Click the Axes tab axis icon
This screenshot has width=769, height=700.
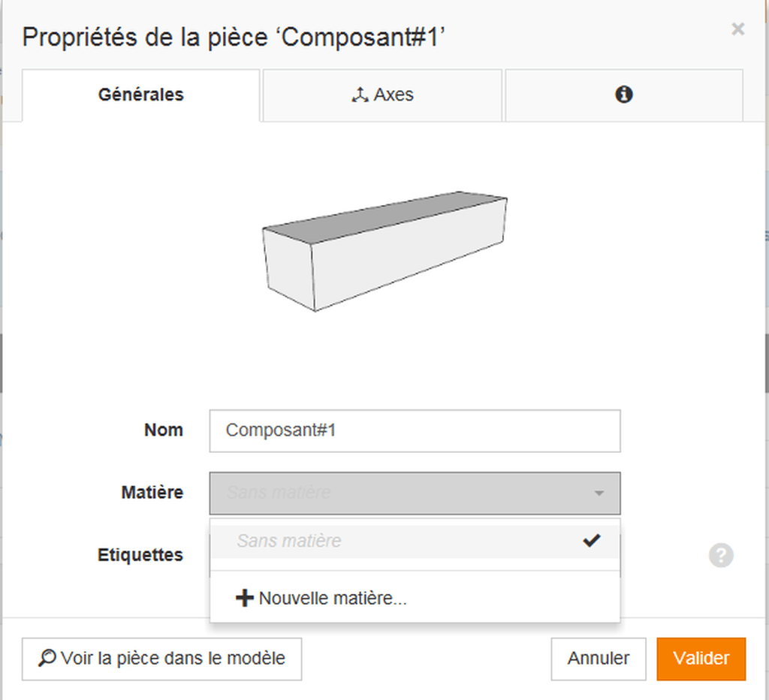[360, 95]
